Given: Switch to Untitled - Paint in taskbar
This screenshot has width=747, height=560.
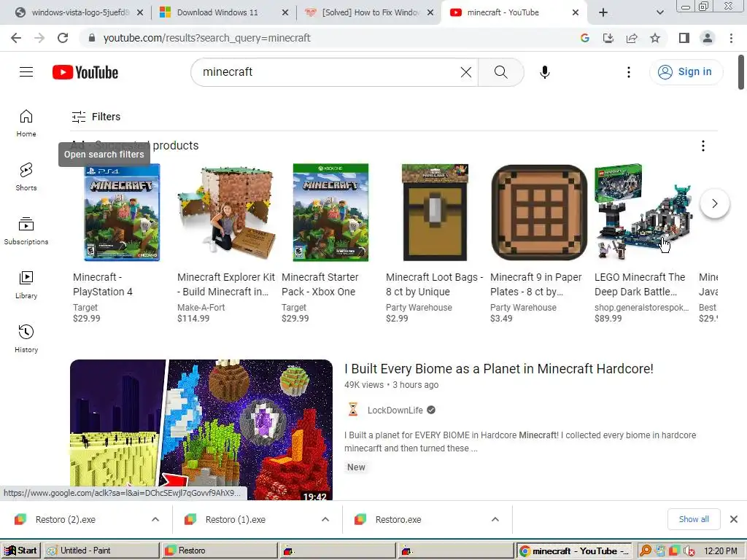Looking at the screenshot, I should pos(101,551).
